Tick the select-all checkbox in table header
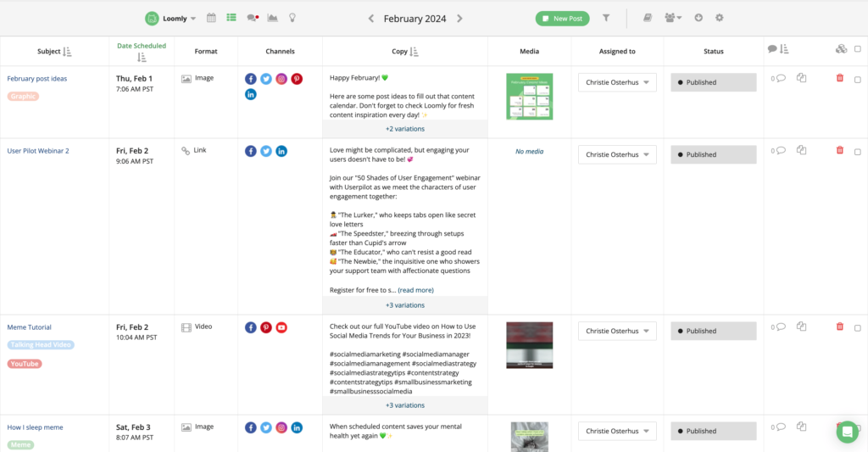 (858, 49)
